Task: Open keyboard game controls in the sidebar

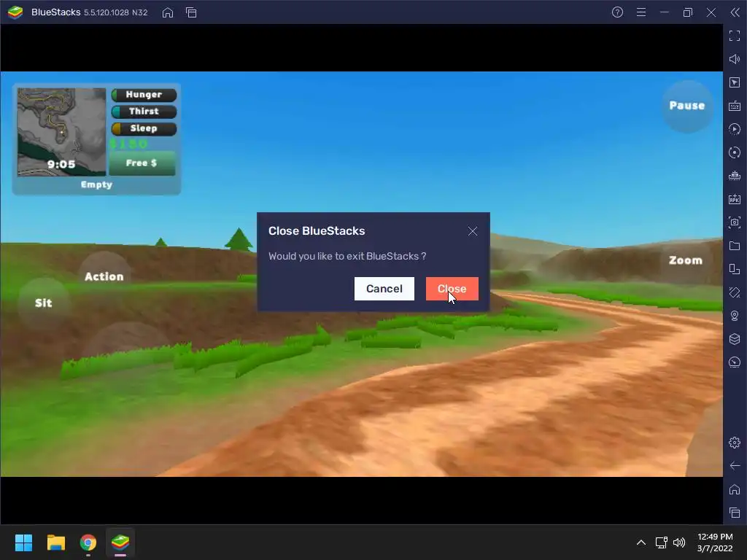Action: (735, 106)
